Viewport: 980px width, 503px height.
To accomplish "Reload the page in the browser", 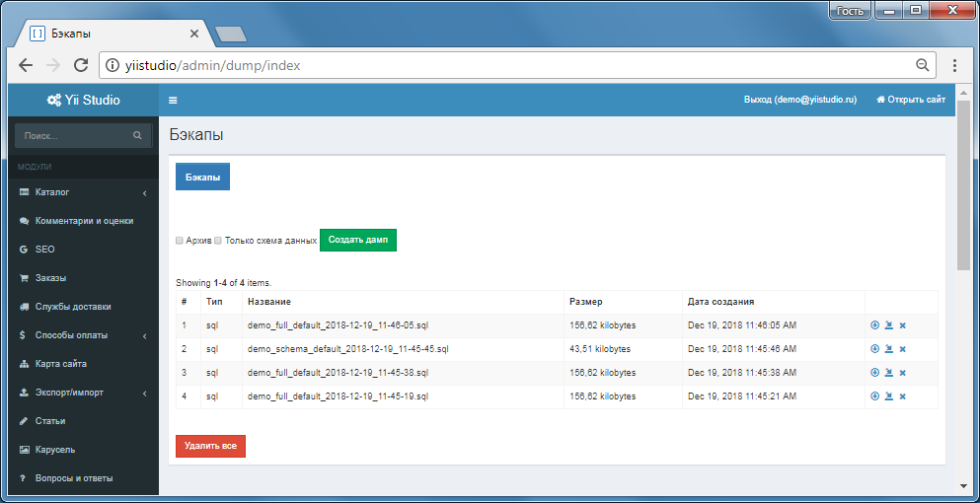I will click(81, 65).
